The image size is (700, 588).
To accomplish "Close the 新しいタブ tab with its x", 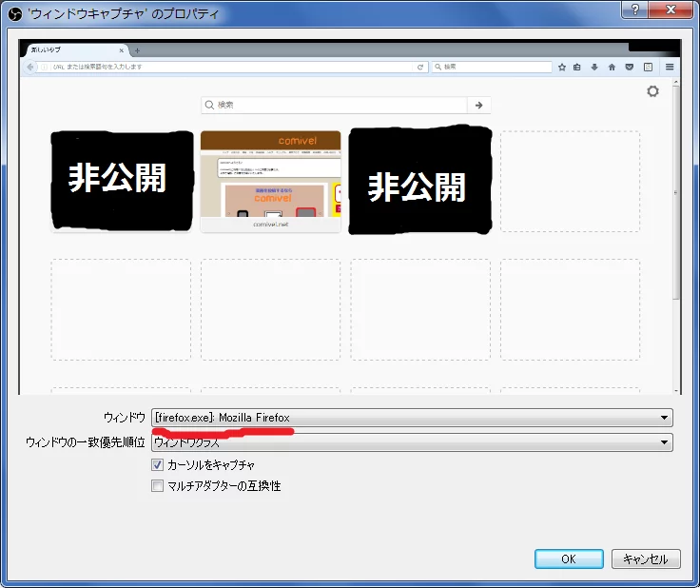I will click(122, 50).
